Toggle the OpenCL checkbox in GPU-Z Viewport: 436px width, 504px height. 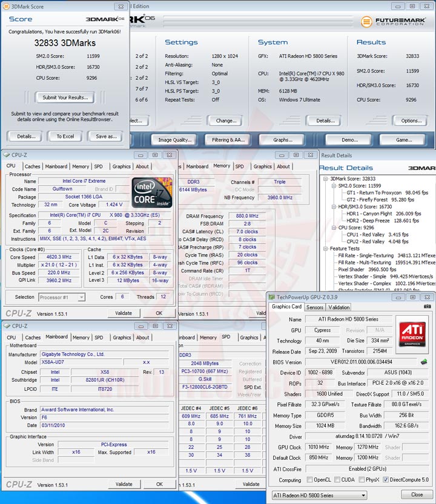(309, 480)
